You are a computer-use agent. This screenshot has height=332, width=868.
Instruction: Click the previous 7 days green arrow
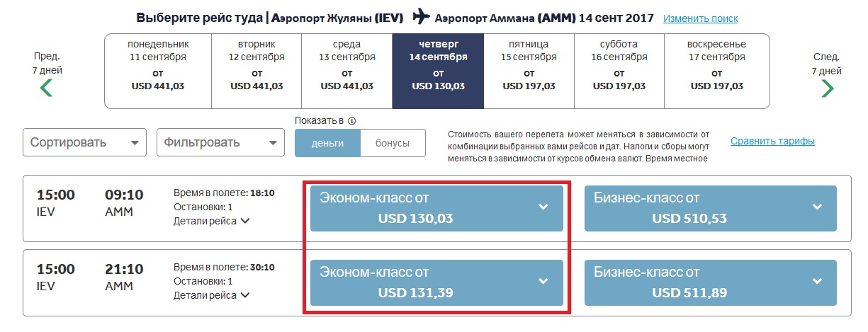tap(47, 88)
